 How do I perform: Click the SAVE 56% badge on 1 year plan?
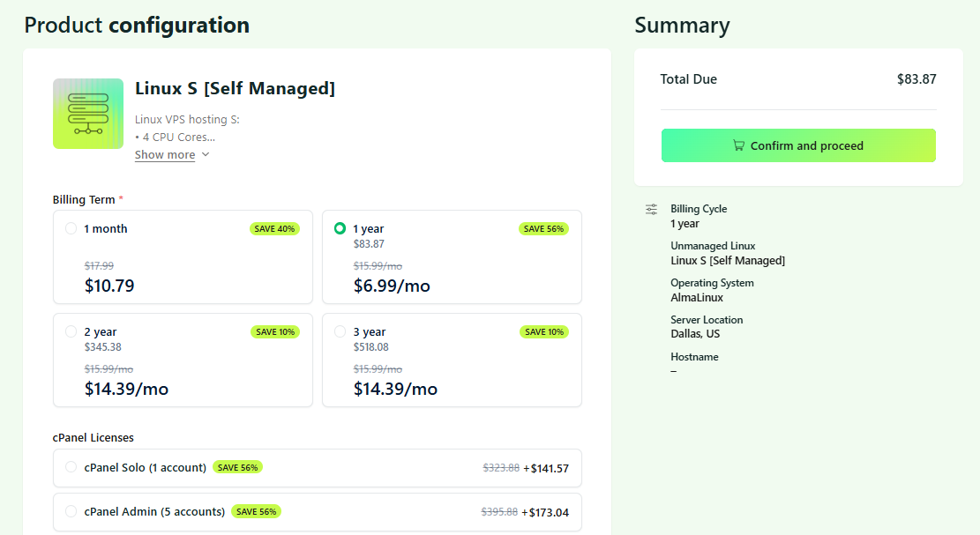click(543, 228)
